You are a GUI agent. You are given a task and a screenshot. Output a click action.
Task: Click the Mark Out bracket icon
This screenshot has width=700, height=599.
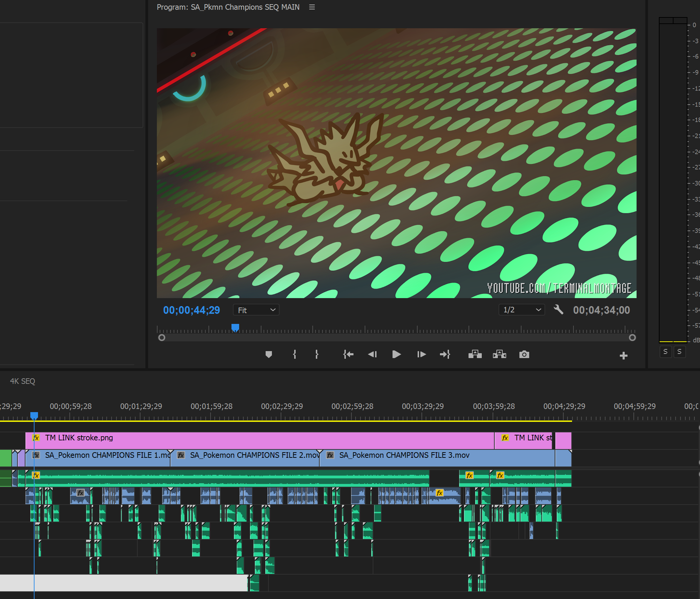[317, 355]
